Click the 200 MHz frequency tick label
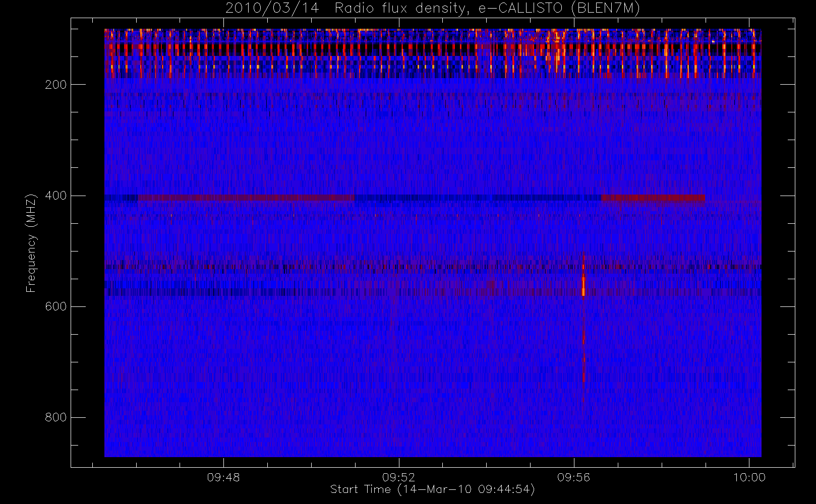The height and width of the screenshot is (504, 816). (x=55, y=85)
